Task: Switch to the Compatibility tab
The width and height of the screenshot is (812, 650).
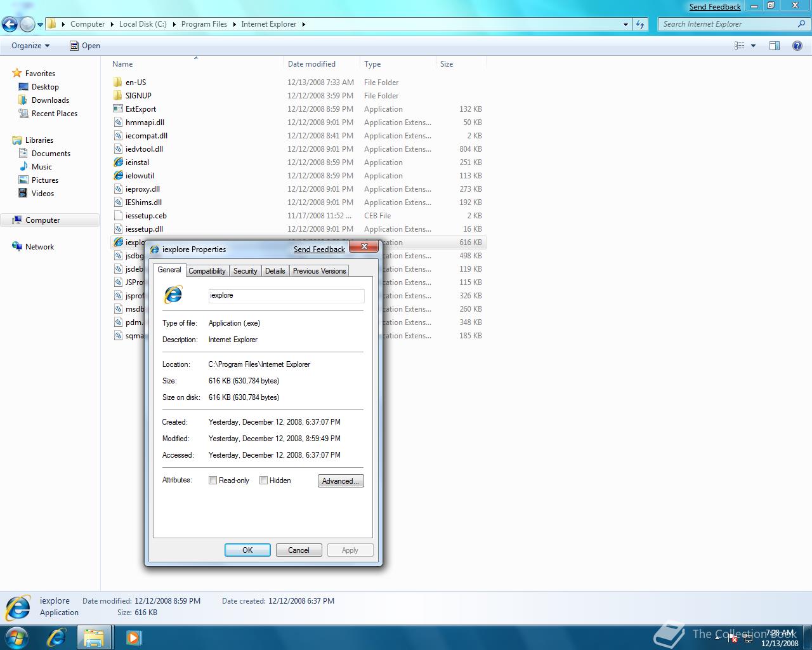Action: click(x=207, y=271)
